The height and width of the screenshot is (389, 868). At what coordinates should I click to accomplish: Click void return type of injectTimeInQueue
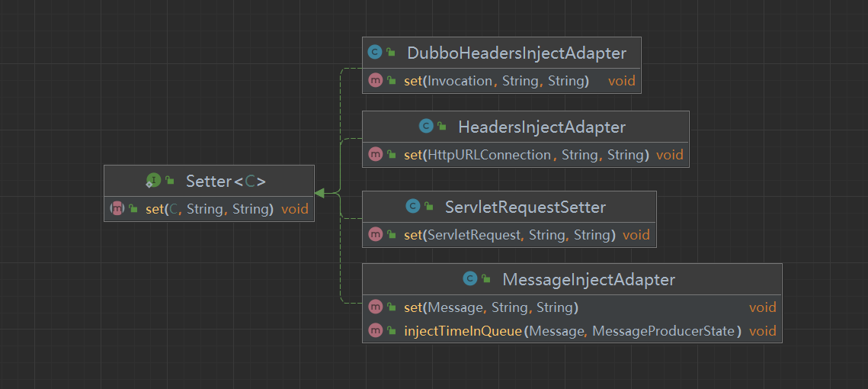coord(762,331)
